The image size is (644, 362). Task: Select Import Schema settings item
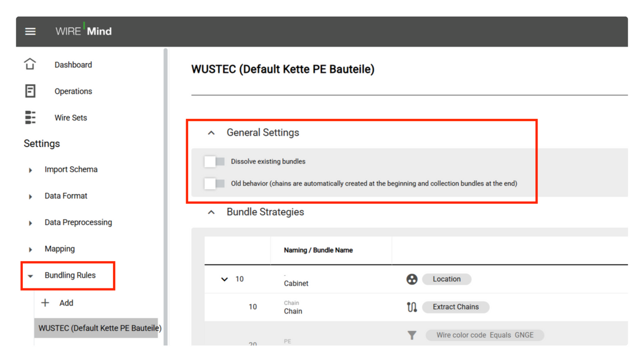click(x=71, y=170)
